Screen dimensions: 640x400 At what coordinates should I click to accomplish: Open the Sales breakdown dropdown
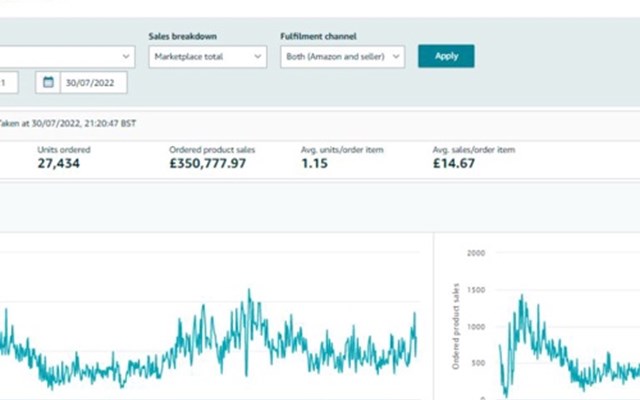(208, 56)
